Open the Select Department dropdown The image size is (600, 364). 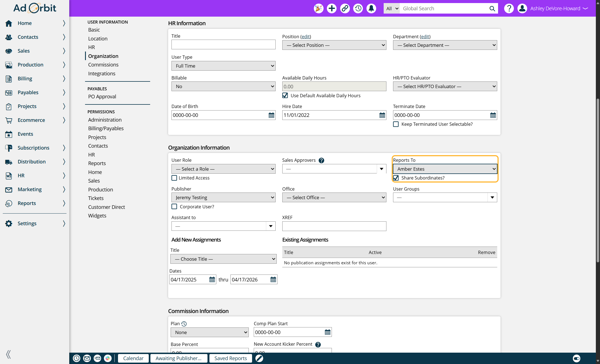pyautogui.click(x=445, y=45)
